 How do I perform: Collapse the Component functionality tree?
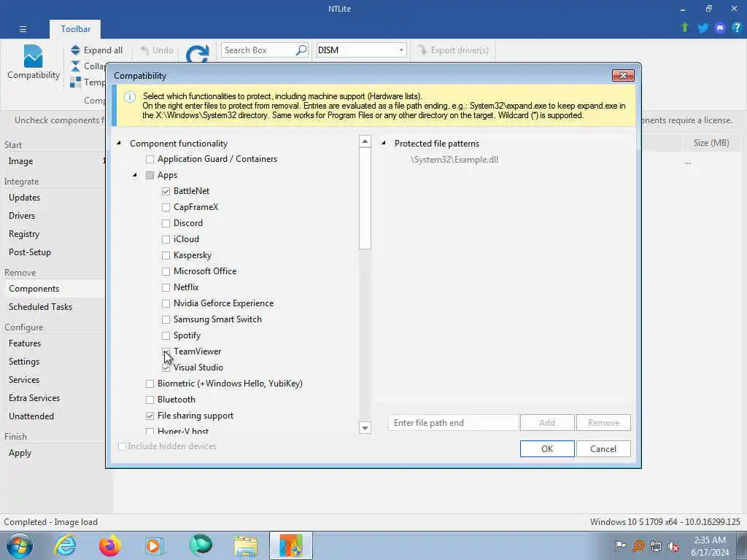(119, 144)
